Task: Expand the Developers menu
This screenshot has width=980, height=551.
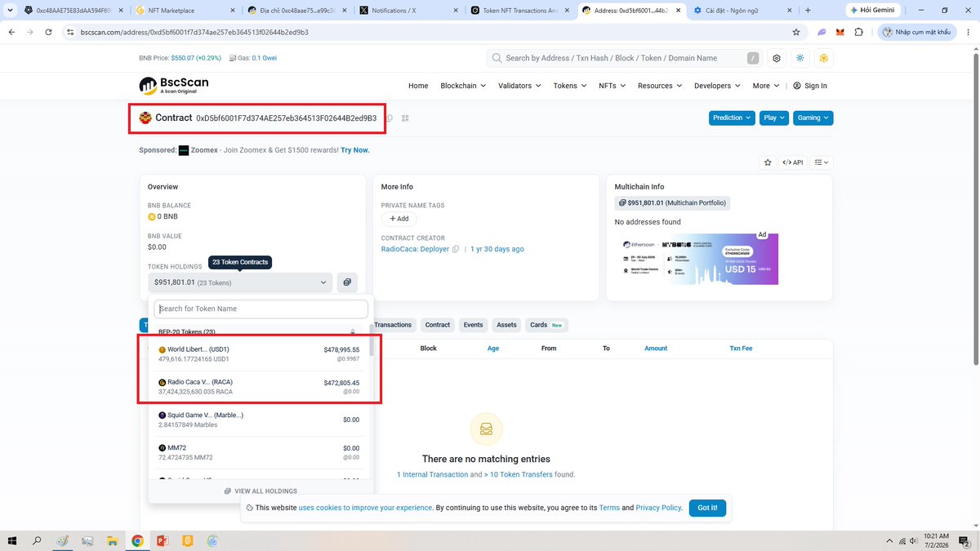Action: [717, 86]
